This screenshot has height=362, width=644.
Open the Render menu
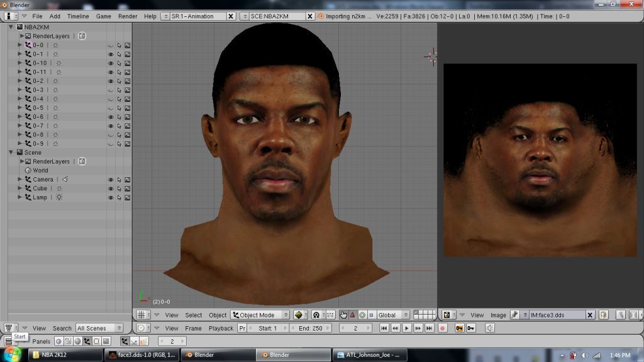pos(128,16)
